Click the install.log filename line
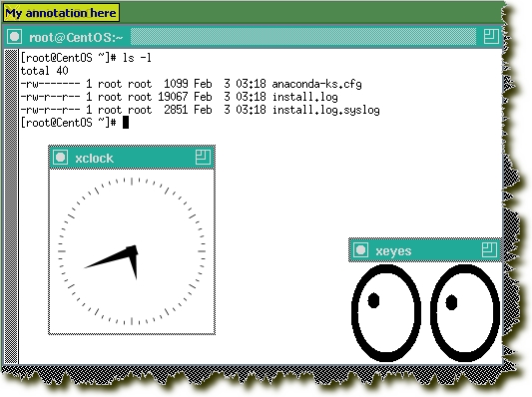Viewport: 532px width, 397px height. click(x=179, y=97)
